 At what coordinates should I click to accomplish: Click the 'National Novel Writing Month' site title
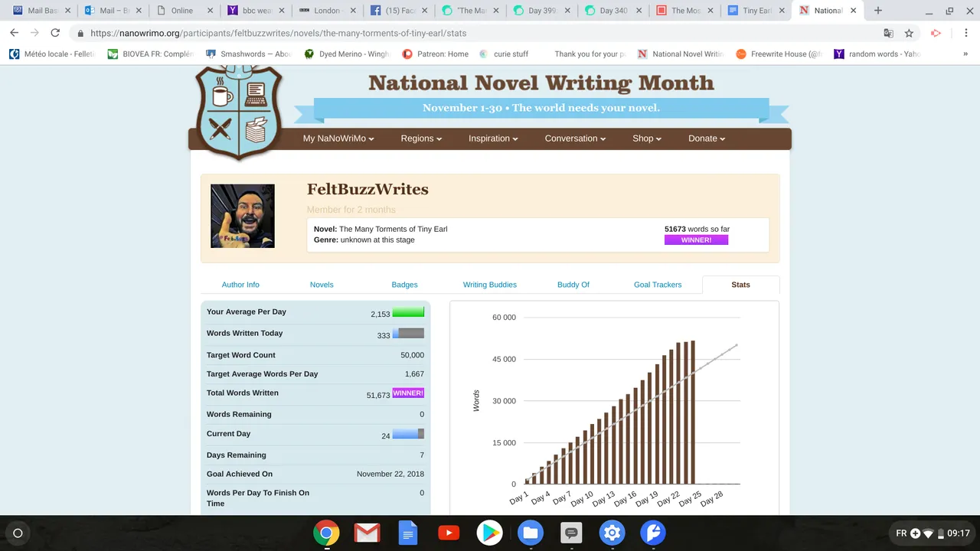(x=541, y=83)
